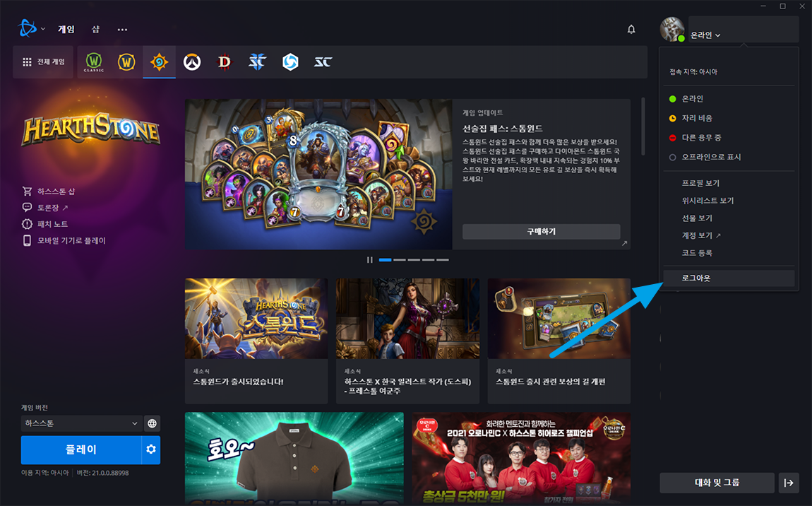Click the 선술집 패스 banner image
This screenshot has height=506, width=812.
pos(318,174)
